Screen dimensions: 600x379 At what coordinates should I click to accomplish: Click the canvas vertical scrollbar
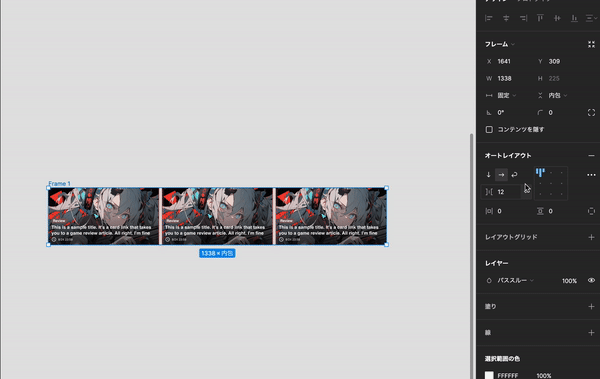[x=471, y=256]
